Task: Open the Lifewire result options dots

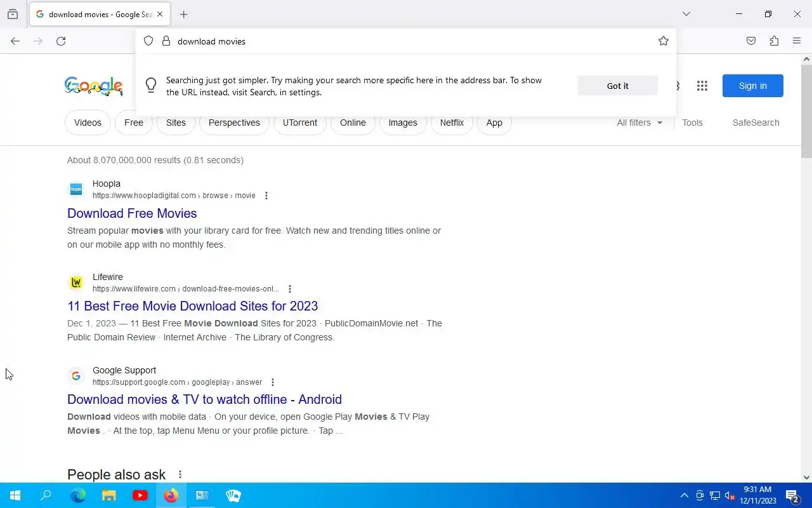Action: (x=290, y=289)
